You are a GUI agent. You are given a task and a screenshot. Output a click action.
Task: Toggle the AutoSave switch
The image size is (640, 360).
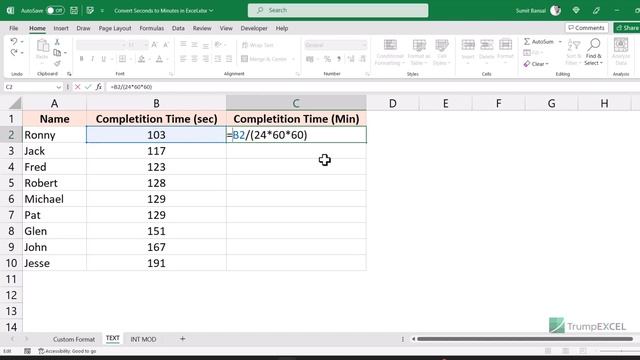click(55, 11)
